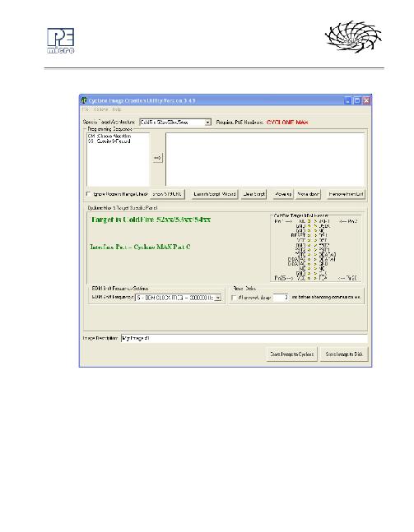Image resolution: width=414 pixels, height=532 pixels.
Task: Click Store Image to Cyclone button
Action: point(291,354)
